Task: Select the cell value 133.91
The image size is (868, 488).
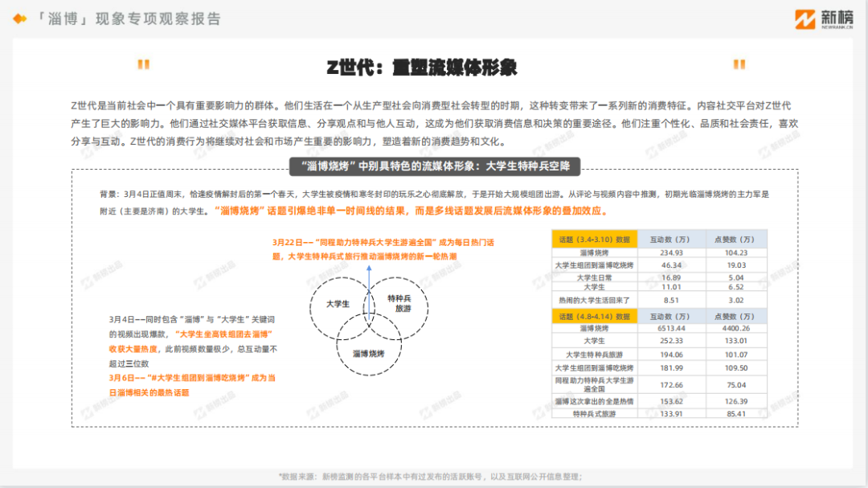Action: click(x=671, y=414)
